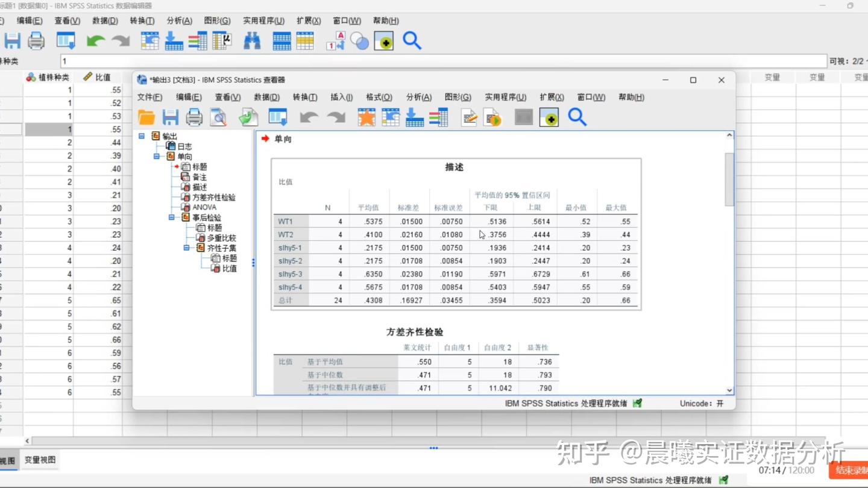The width and height of the screenshot is (868, 488).
Task: Click the Undo icon in the Data Editor toolbar
Action: pos(95,41)
